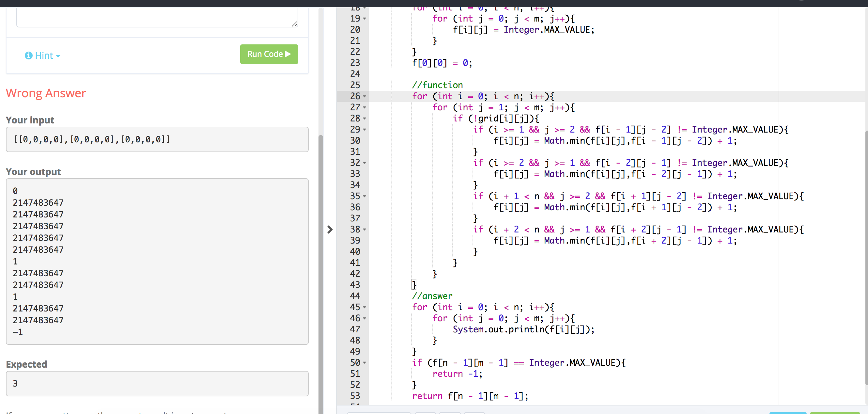The height and width of the screenshot is (414, 868).
Task: Click line number 23 in gutter
Action: (x=355, y=63)
